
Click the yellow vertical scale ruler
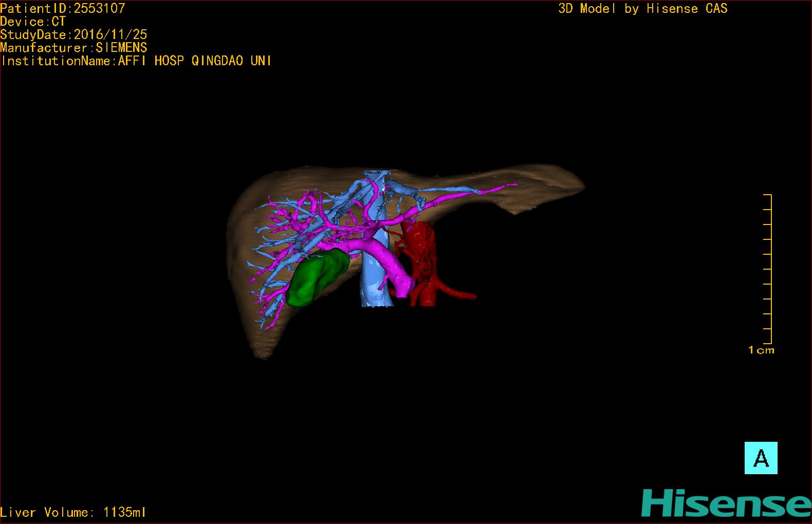(x=768, y=269)
